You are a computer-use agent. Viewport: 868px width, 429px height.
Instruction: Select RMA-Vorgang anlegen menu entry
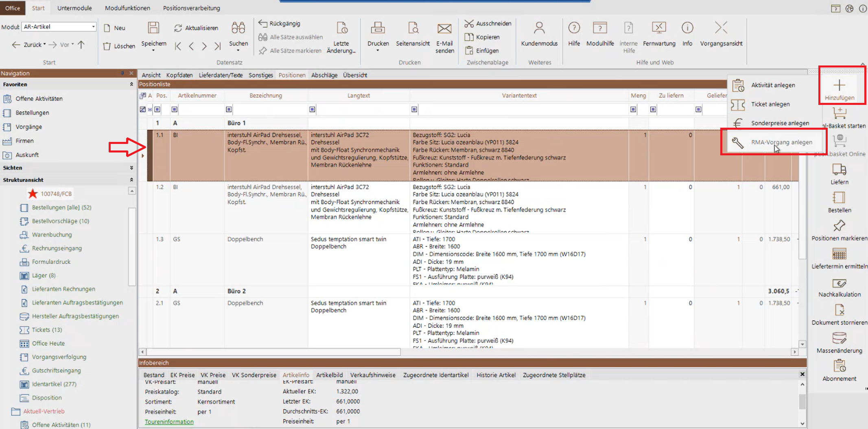point(781,142)
